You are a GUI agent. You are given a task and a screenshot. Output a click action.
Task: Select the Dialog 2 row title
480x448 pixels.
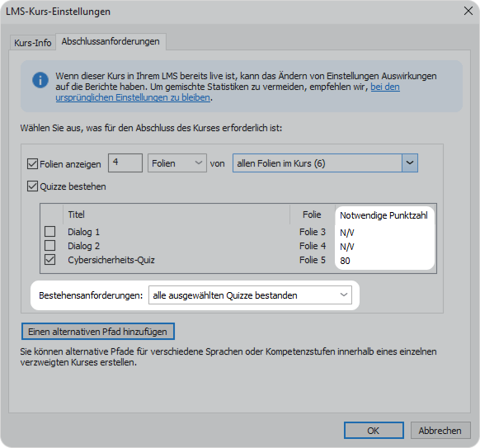83,246
